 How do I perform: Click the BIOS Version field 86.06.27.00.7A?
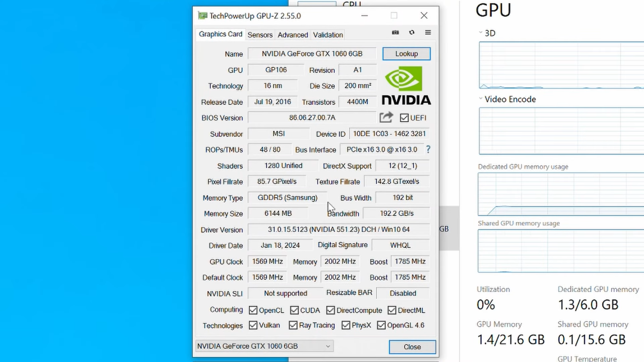point(312,118)
